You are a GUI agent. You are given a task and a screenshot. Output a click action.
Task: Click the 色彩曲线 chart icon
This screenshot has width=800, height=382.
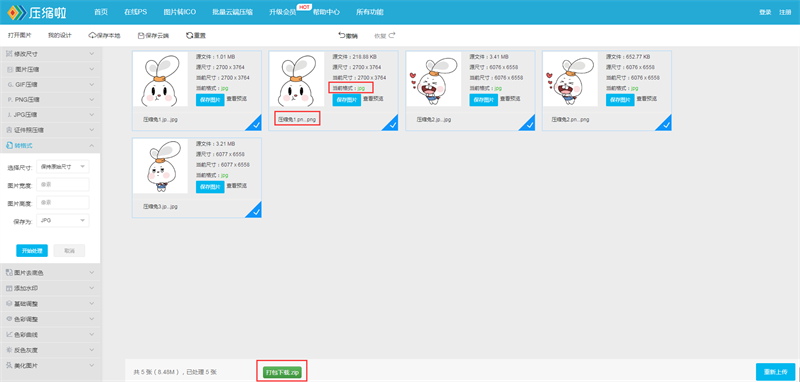[9, 335]
